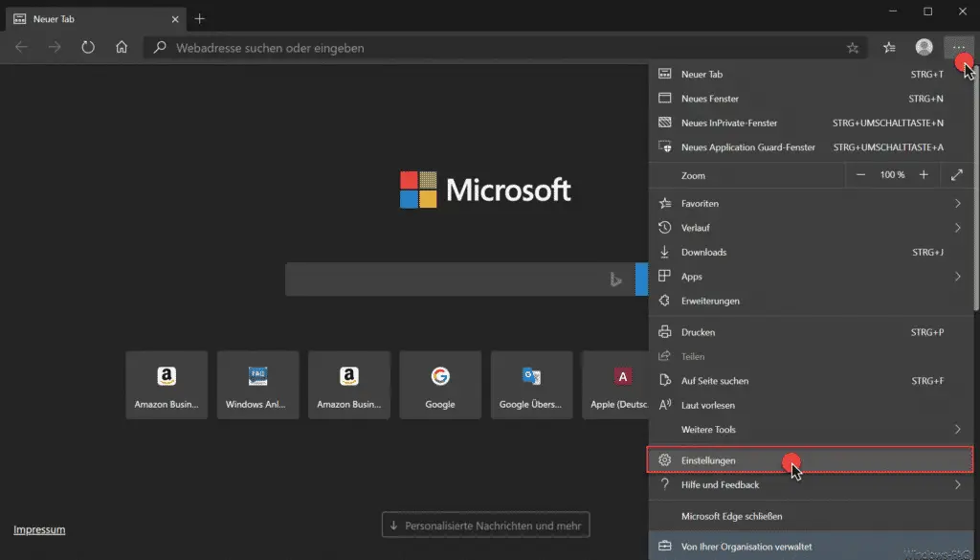Click the Microsoft logo
The height and width of the screenshot is (560, 980).
(485, 190)
